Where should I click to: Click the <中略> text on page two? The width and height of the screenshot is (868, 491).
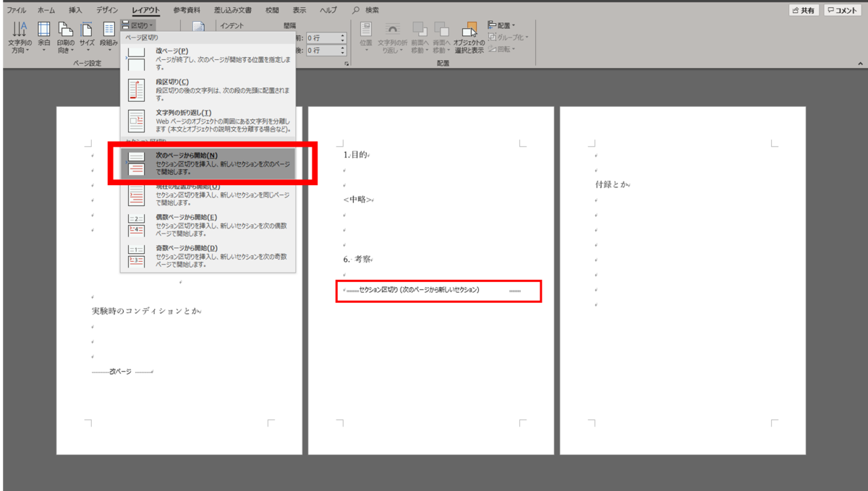click(x=358, y=200)
